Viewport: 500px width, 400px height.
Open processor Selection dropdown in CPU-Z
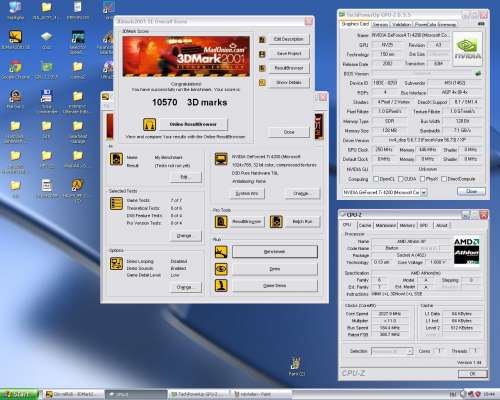coord(392,351)
